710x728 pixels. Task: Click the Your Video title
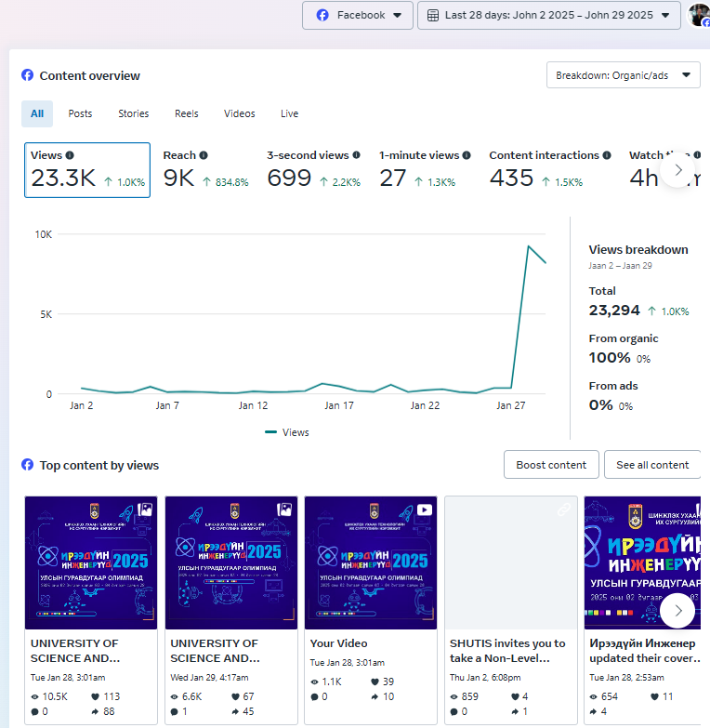[339, 643]
